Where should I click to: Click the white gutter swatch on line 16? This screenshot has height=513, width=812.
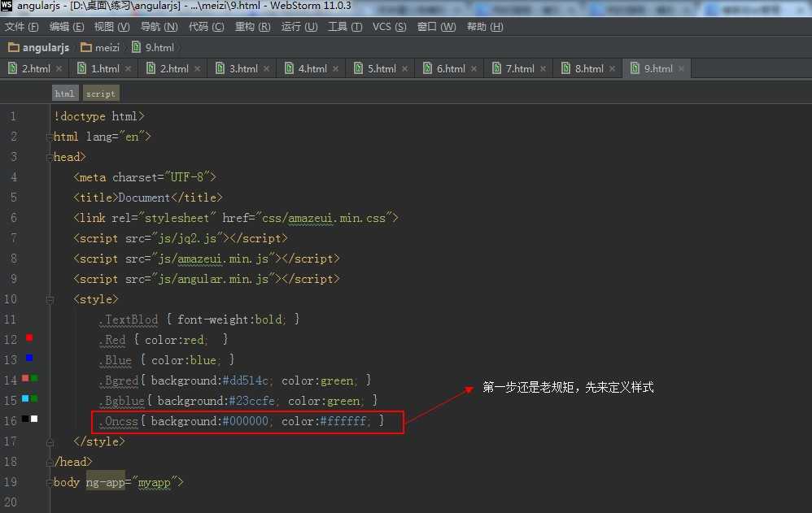click(34, 419)
